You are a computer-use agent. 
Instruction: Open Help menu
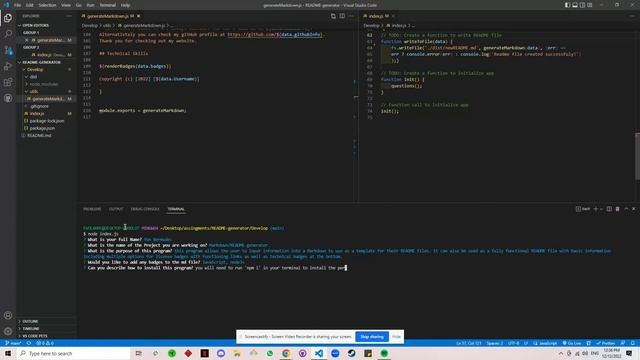tap(126, 5)
